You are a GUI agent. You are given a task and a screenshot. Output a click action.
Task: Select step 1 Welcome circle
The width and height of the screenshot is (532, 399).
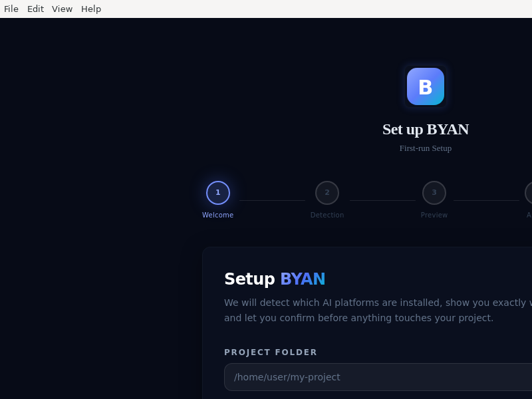[218, 192]
